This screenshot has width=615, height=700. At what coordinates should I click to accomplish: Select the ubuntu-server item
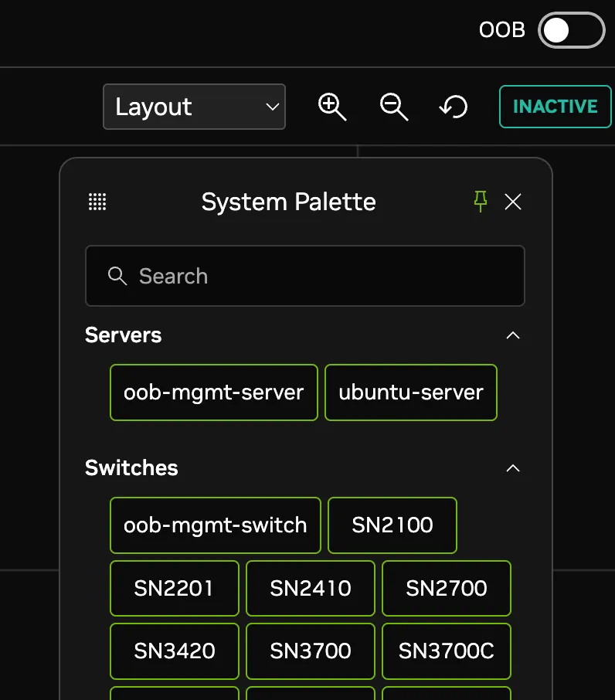tap(410, 392)
